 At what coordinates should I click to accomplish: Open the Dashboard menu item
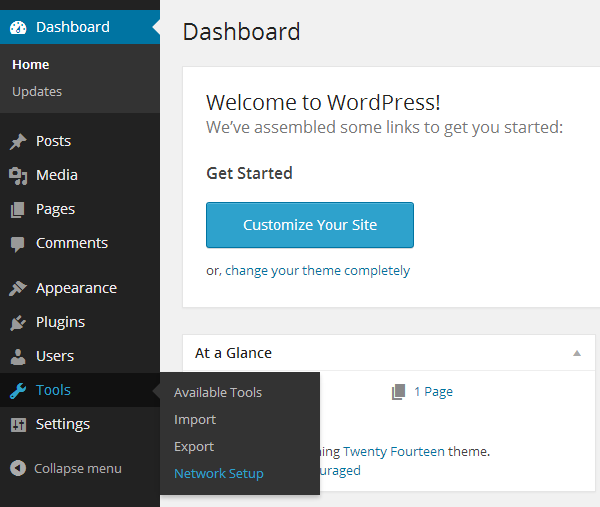click(x=80, y=27)
